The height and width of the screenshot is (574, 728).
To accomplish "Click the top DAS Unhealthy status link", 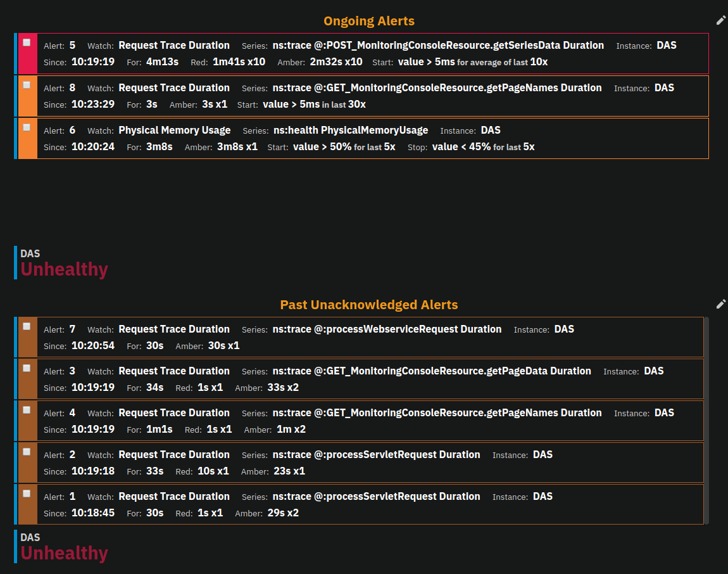I will point(63,269).
